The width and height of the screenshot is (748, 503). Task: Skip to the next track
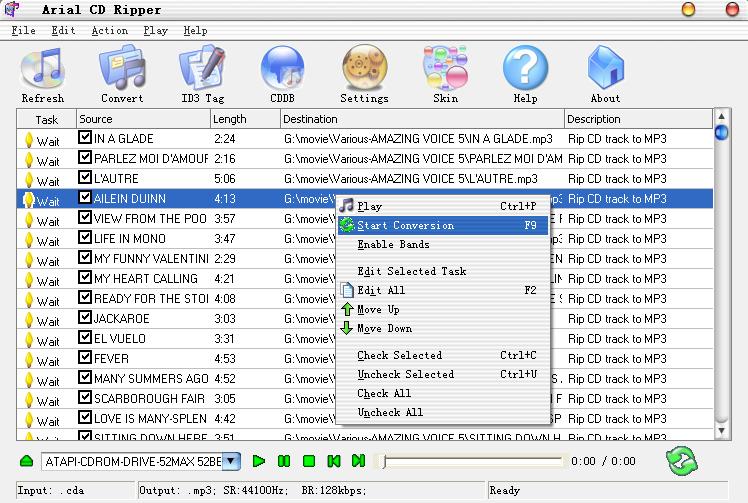tap(358, 461)
